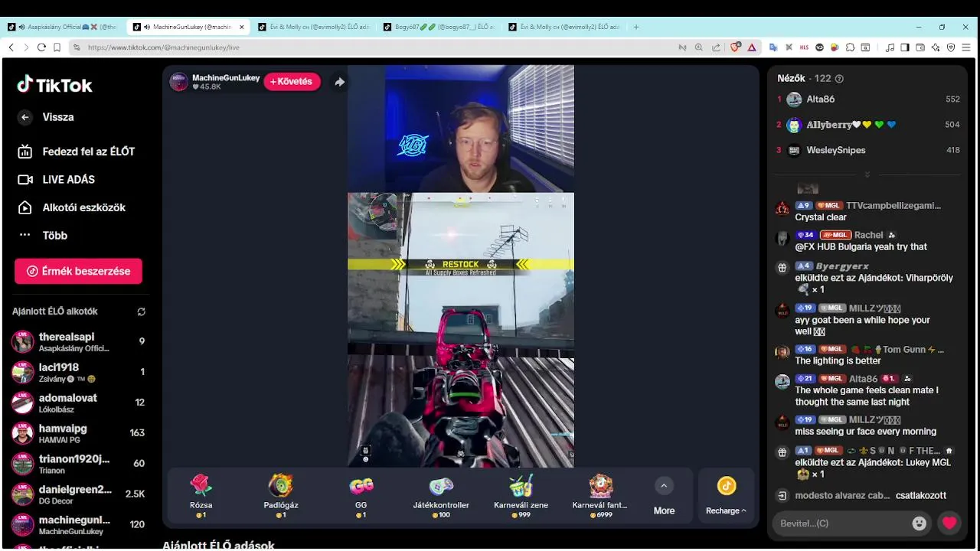
Task: Click the Google Translate extension icon
Action: pos(773,47)
